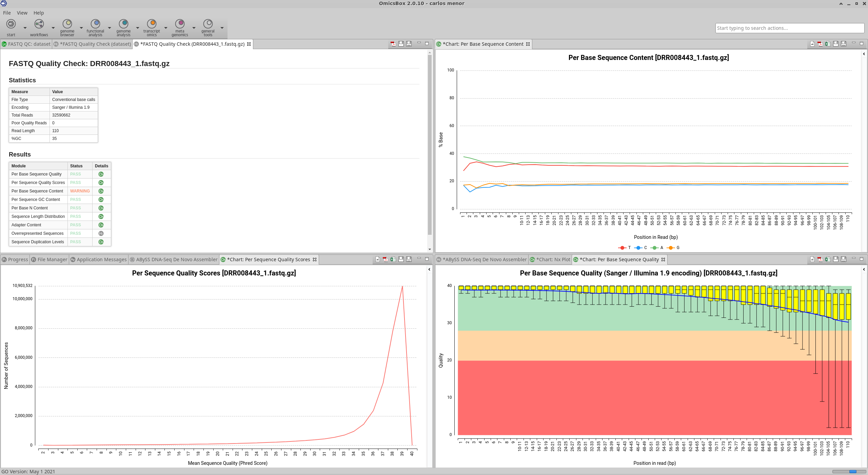Save the Per Sequence Quality Scores chart

(x=401, y=259)
